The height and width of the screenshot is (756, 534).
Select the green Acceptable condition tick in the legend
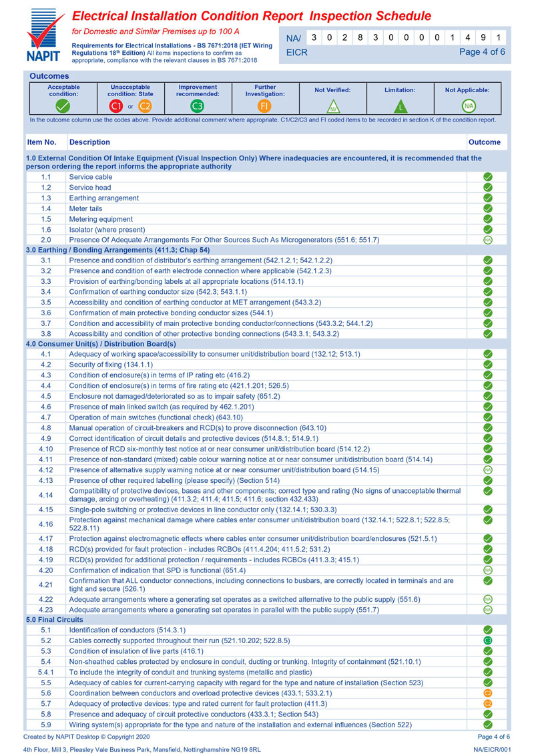[x=63, y=106]
